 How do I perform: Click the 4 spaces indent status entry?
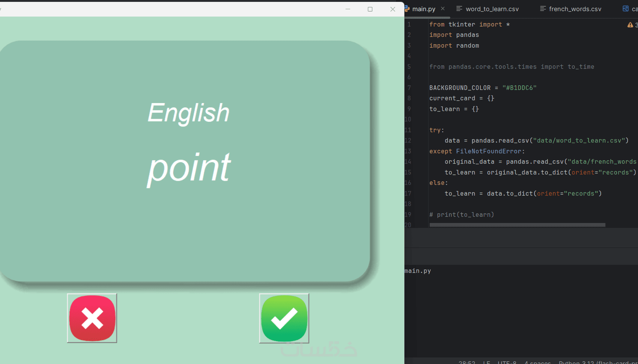537,362
